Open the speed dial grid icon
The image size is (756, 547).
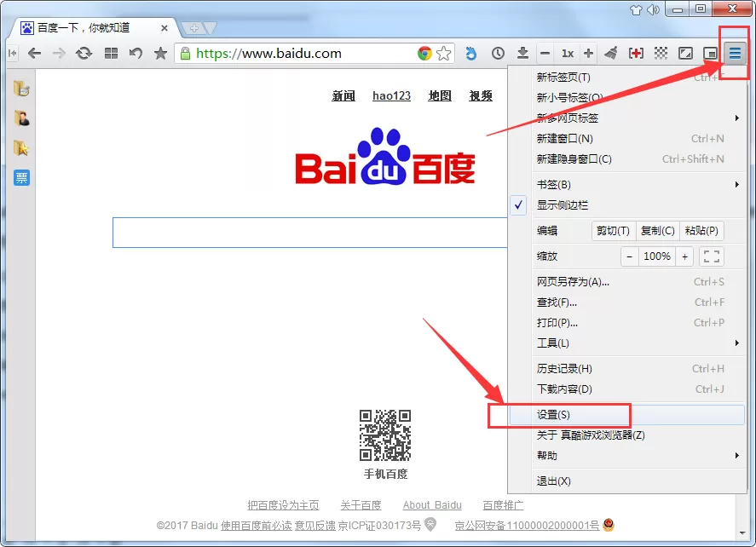(111, 53)
